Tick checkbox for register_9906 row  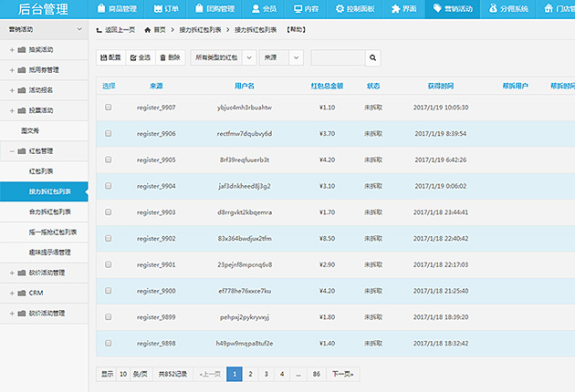(x=109, y=133)
